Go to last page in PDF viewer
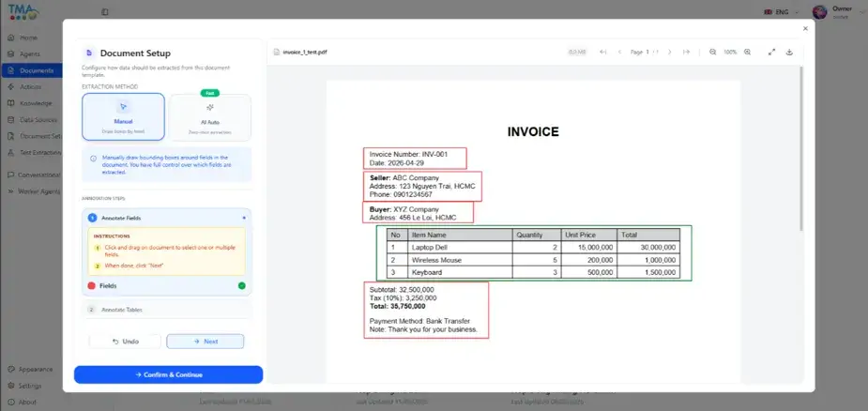The width and height of the screenshot is (868, 411). (687, 52)
